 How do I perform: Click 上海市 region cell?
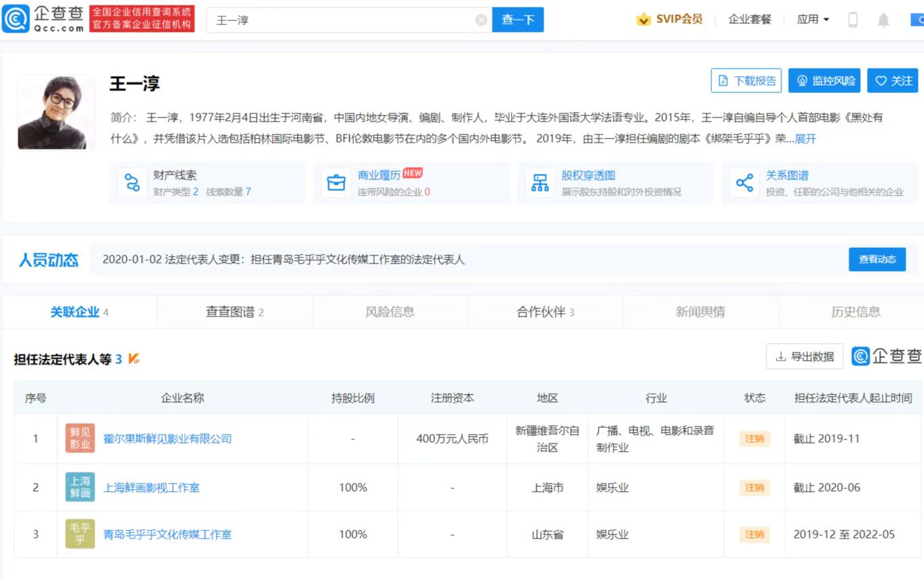548,488
